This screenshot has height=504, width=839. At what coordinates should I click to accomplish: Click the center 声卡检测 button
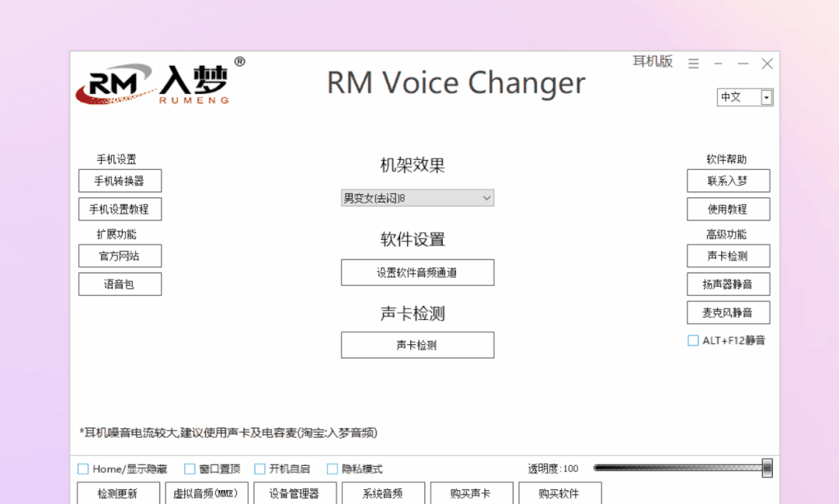[417, 345]
